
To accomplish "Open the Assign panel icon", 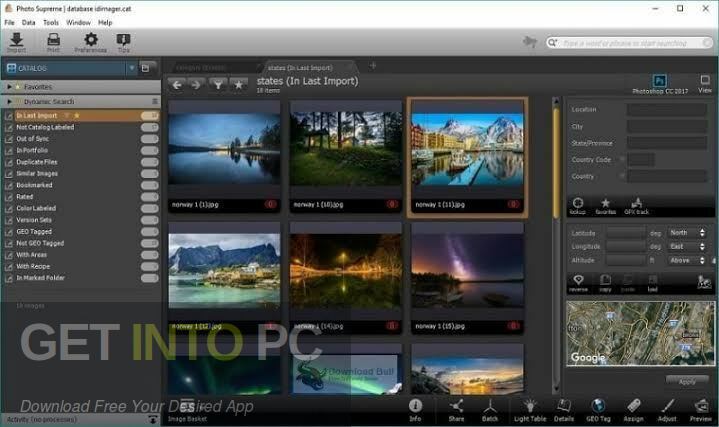I will pyautogui.click(x=633, y=410).
